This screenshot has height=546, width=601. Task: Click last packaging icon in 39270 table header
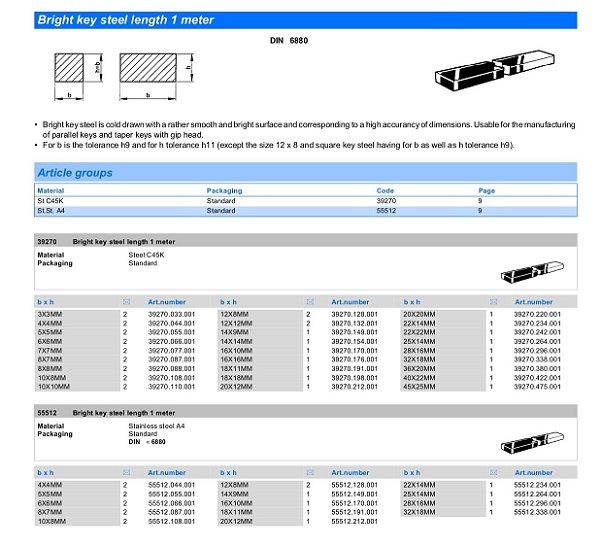[x=492, y=302]
